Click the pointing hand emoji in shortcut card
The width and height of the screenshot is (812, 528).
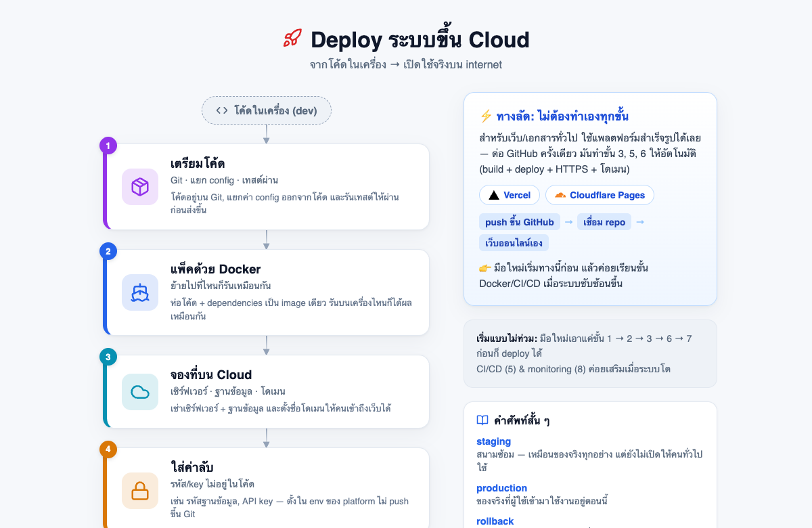pyautogui.click(x=484, y=268)
